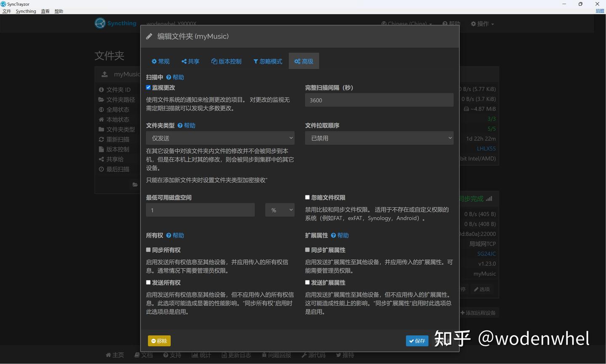Open the 推特 (Twitter) link in the footer
Screen dimensions: 606x364
click(x=345, y=355)
